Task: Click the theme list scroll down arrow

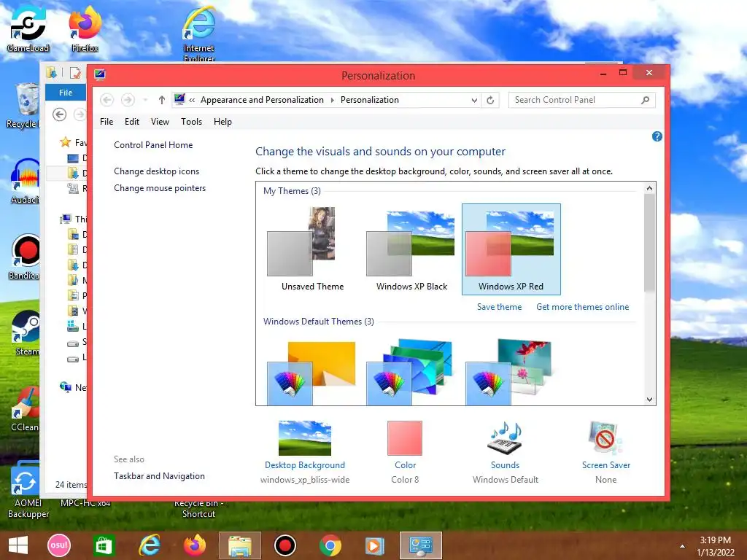Action: point(649,400)
